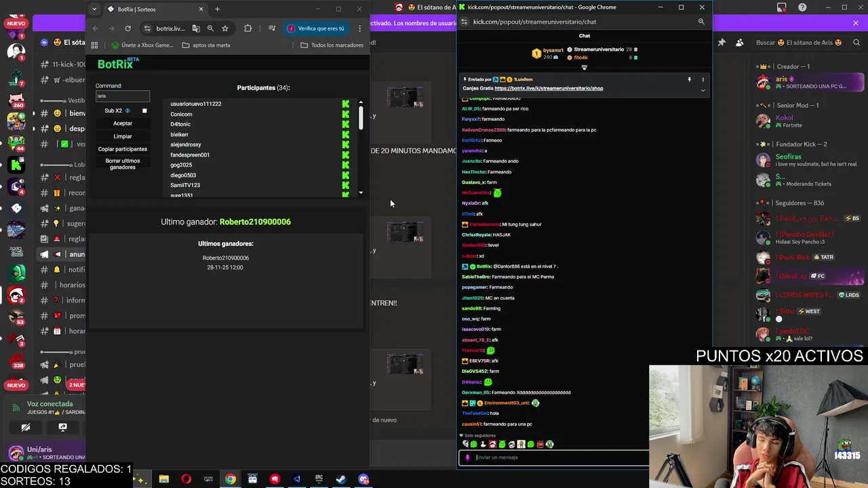Dismiss the purple Discord banner

pyautogui.click(x=855, y=23)
